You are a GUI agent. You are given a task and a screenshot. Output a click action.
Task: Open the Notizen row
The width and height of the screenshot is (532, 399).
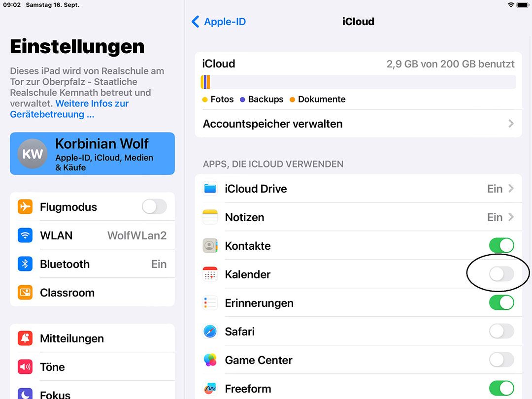click(358, 217)
